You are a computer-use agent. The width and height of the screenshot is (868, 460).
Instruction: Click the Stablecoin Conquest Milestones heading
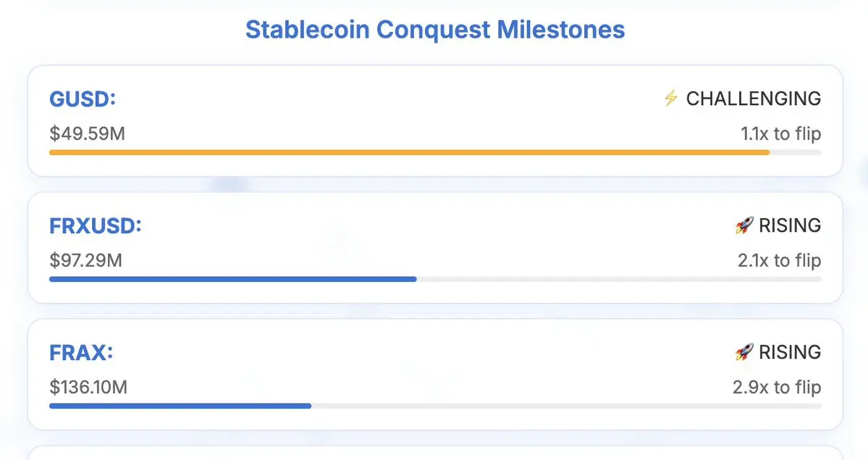coord(435,30)
